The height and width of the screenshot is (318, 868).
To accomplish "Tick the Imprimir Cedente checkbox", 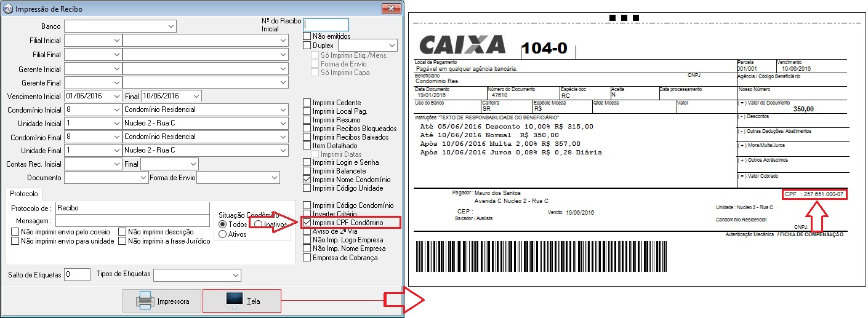I will (x=307, y=103).
